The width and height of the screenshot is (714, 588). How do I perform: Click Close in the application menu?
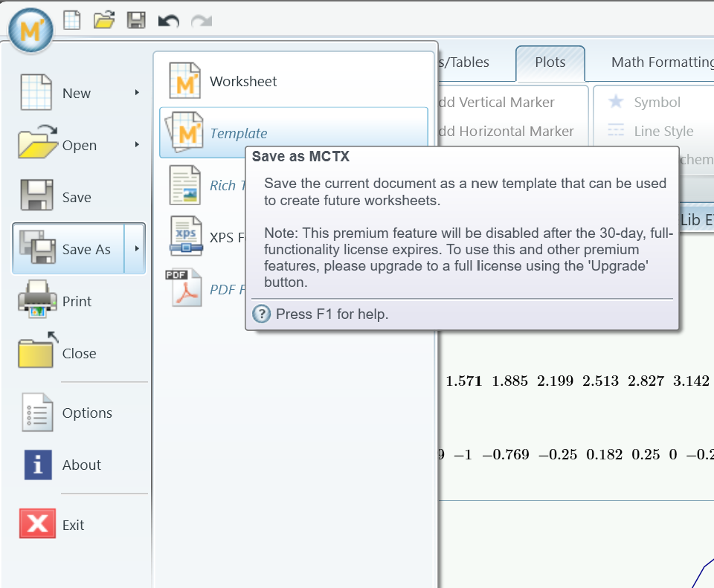point(78,354)
